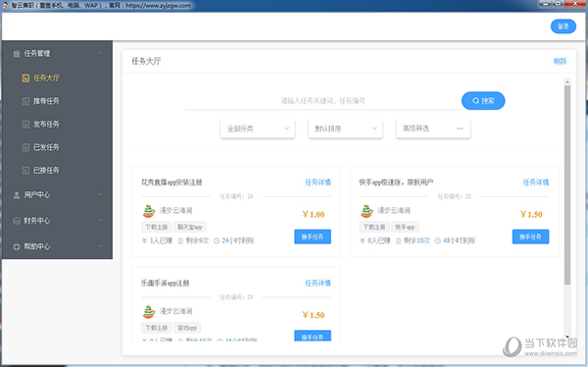Image resolution: width=588 pixels, height=367 pixels.
Task: Open 任务详情 for 乐趣手游app注册
Action: [318, 284]
